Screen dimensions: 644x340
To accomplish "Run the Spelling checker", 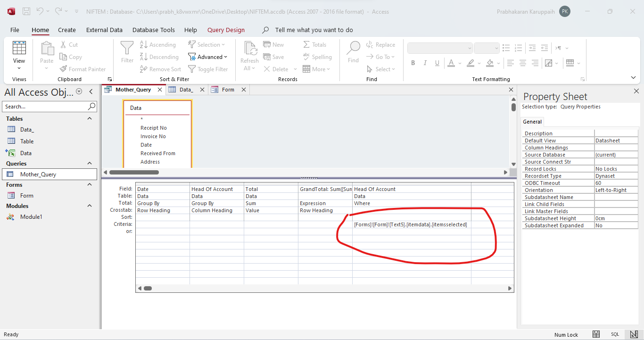I will pyautogui.click(x=318, y=57).
